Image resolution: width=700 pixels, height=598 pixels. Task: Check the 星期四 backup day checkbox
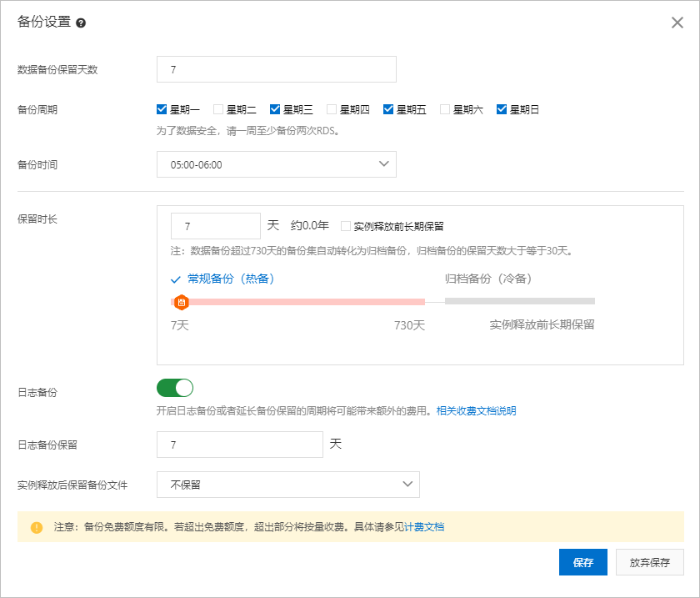tap(332, 109)
